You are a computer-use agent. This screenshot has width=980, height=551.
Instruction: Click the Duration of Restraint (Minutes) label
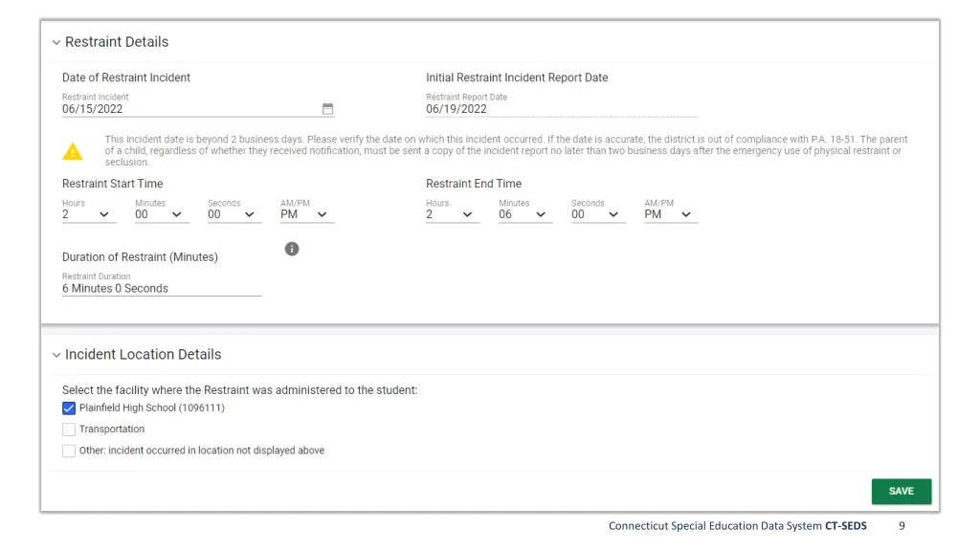point(140,256)
